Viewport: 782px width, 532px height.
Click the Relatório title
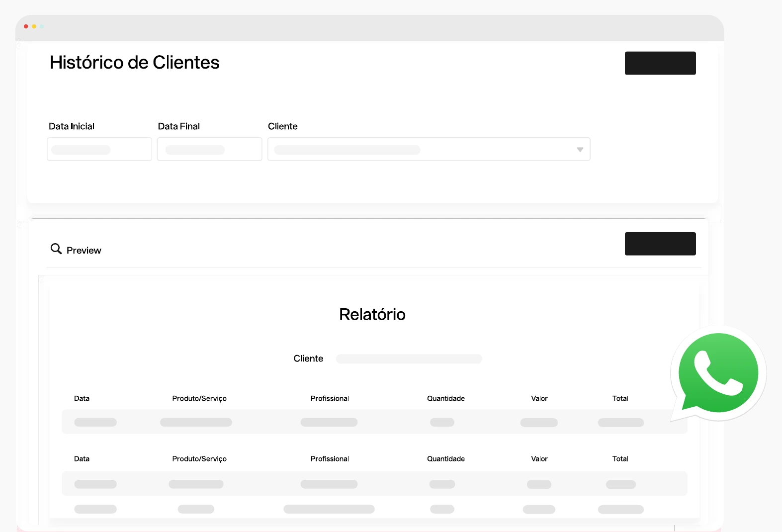[x=372, y=314]
